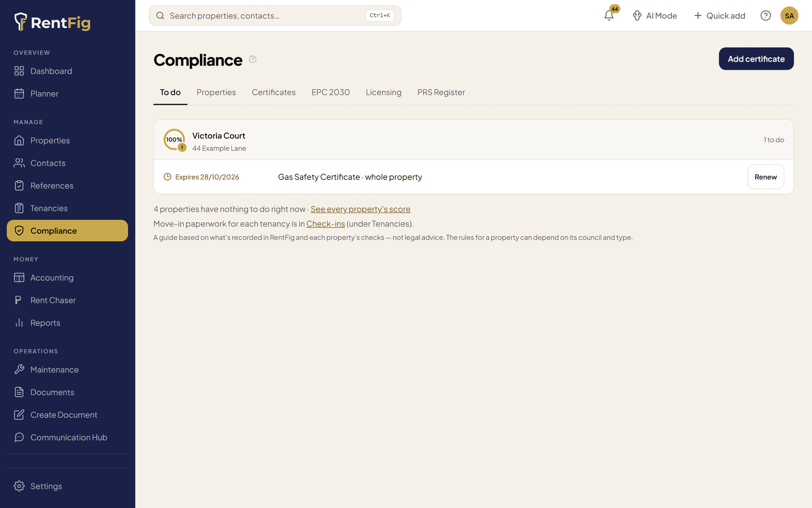Open Quick add
This screenshot has height=508, width=812.
tap(720, 16)
